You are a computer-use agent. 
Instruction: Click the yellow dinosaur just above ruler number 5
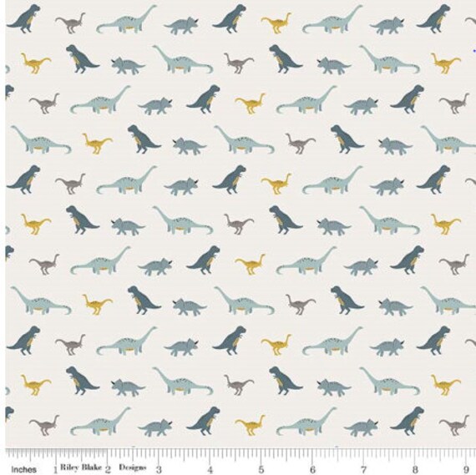[251, 425]
